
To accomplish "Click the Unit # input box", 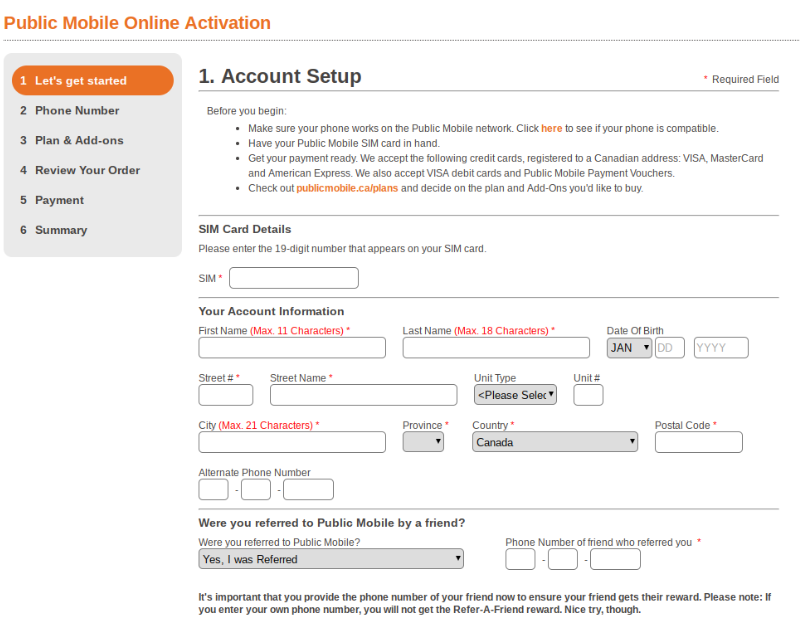I will [588, 395].
